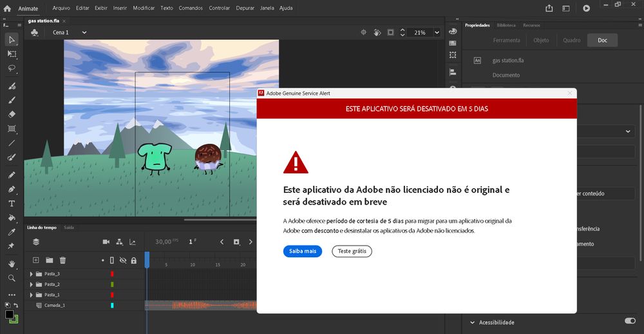The width and height of the screenshot is (644, 334).
Task: Click the Teste grátis button
Action: [352, 251]
